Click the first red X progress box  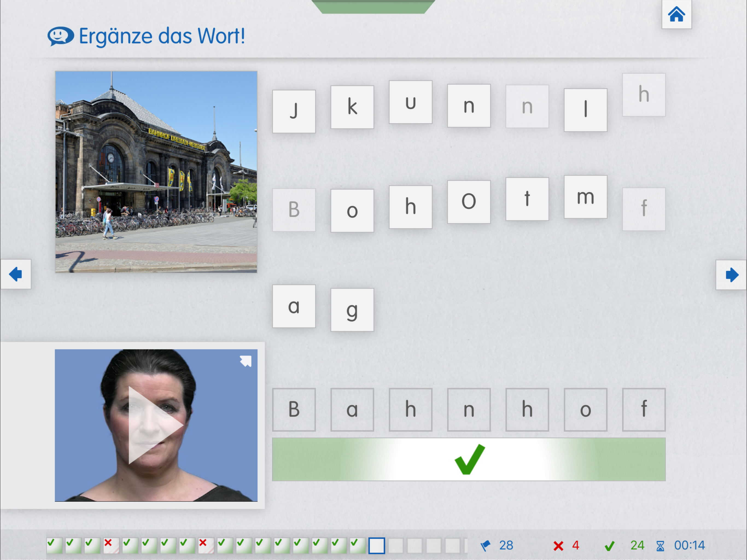tap(111, 546)
